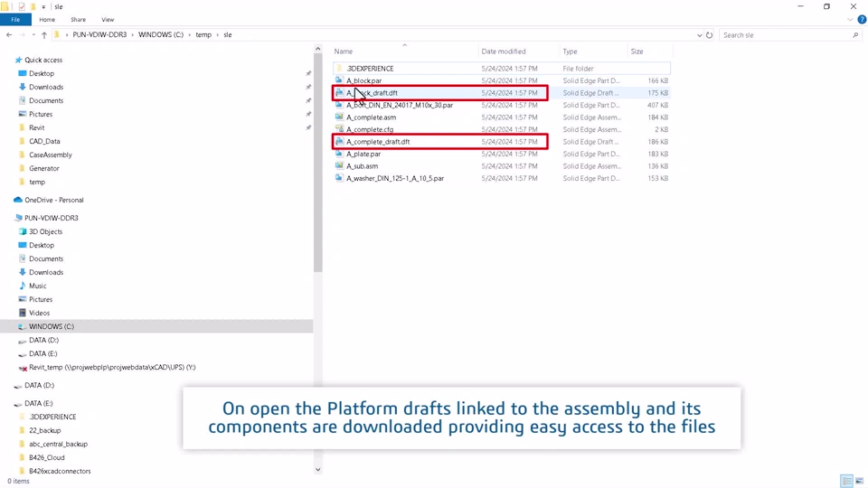This screenshot has width=868, height=488.
Task: Select the .3DEXPERIENCE folder in file list
Action: coord(501,69)
